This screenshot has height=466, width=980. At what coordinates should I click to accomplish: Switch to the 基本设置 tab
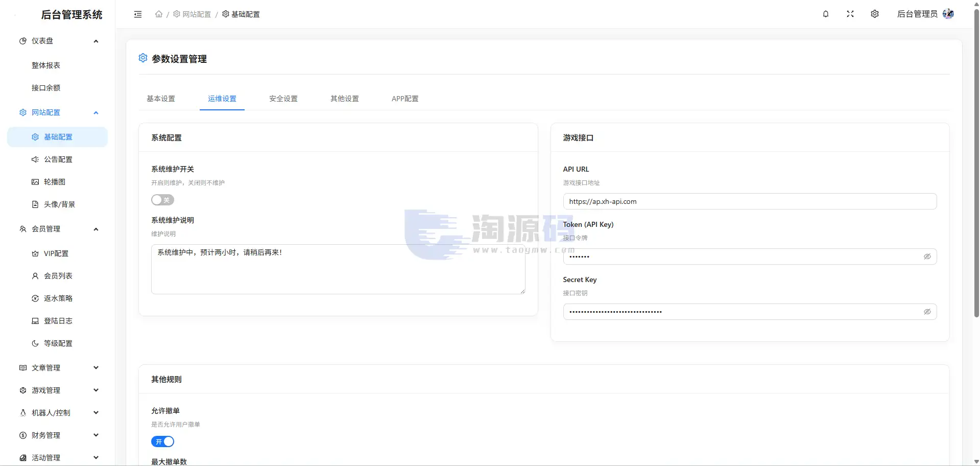(161, 99)
